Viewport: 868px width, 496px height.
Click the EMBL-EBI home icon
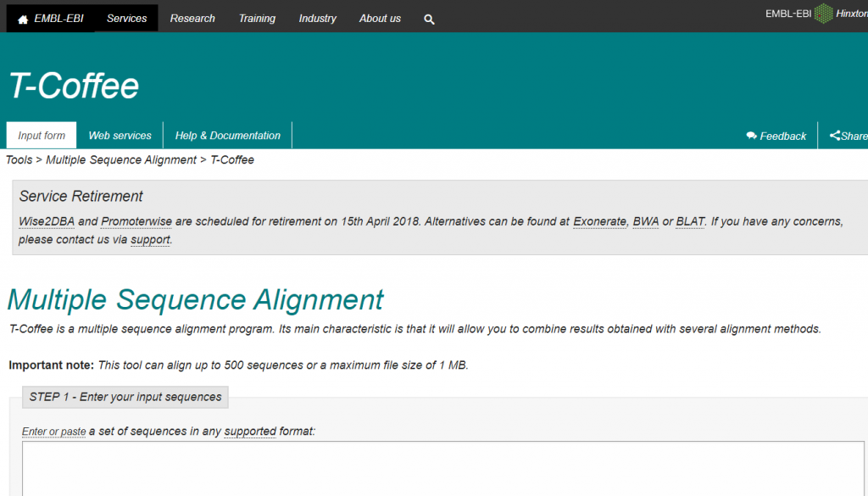23,20
